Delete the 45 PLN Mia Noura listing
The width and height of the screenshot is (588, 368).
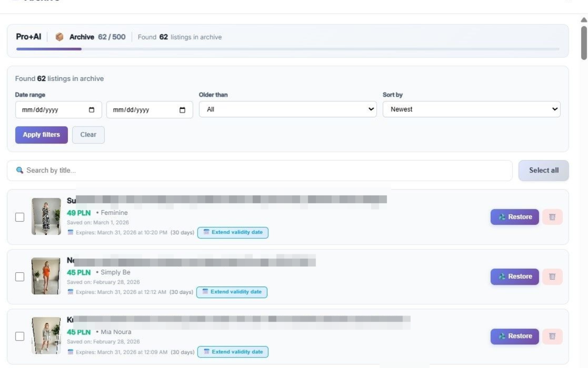(x=552, y=336)
